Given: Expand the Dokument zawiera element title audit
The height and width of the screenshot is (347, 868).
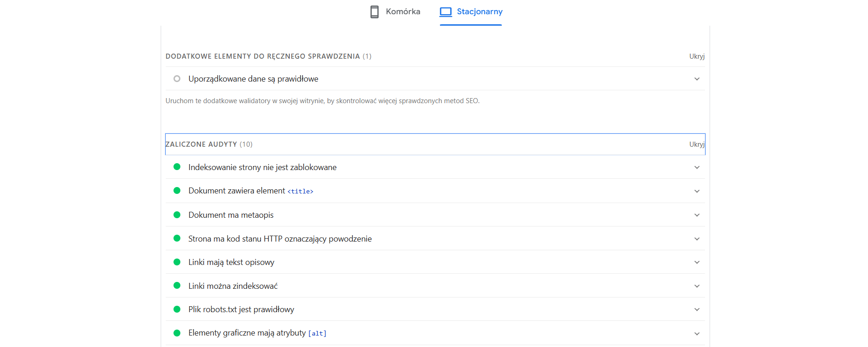Looking at the screenshot, I should tap(697, 191).
